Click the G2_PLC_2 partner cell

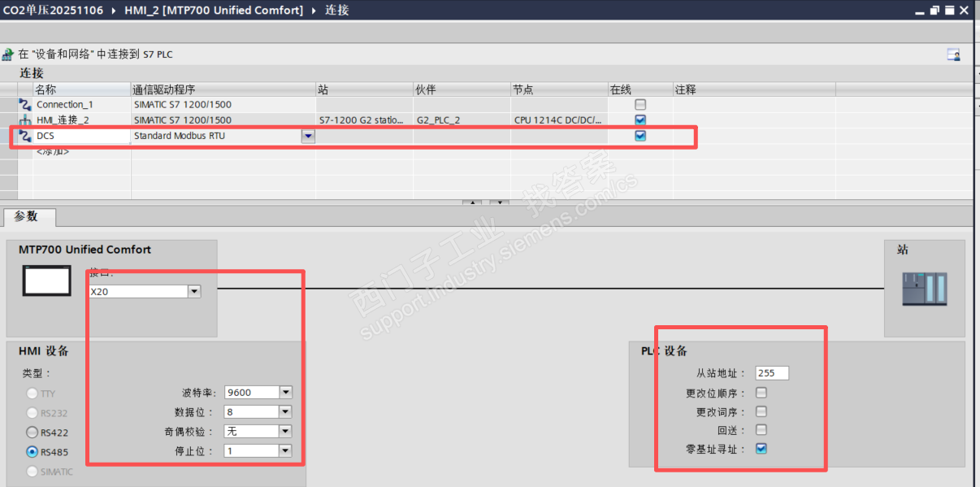pos(462,120)
